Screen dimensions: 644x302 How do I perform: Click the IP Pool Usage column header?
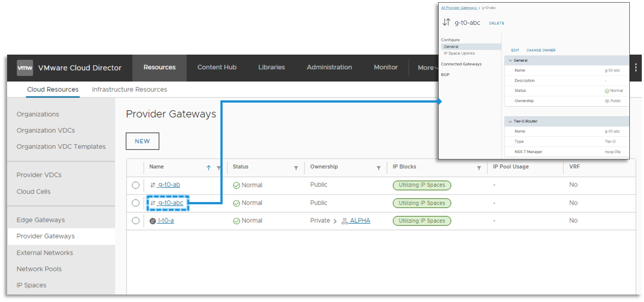pyautogui.click(x=511, y=167)
